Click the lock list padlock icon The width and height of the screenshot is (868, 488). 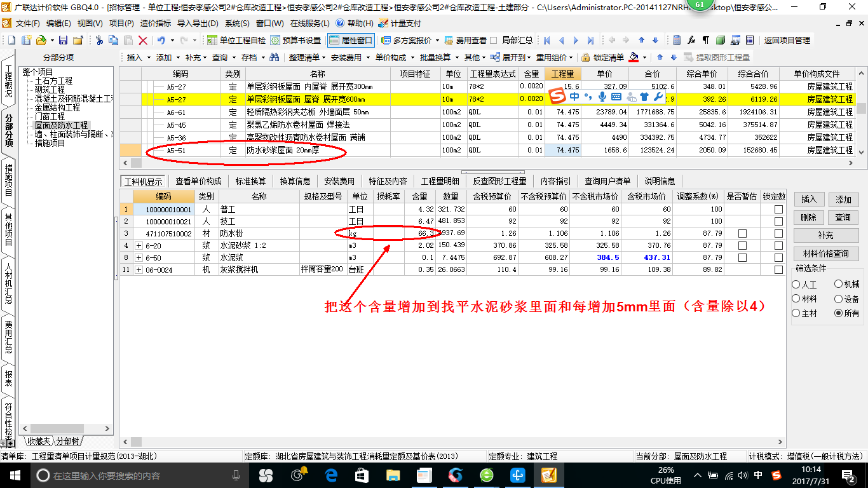tap(587, 57)
